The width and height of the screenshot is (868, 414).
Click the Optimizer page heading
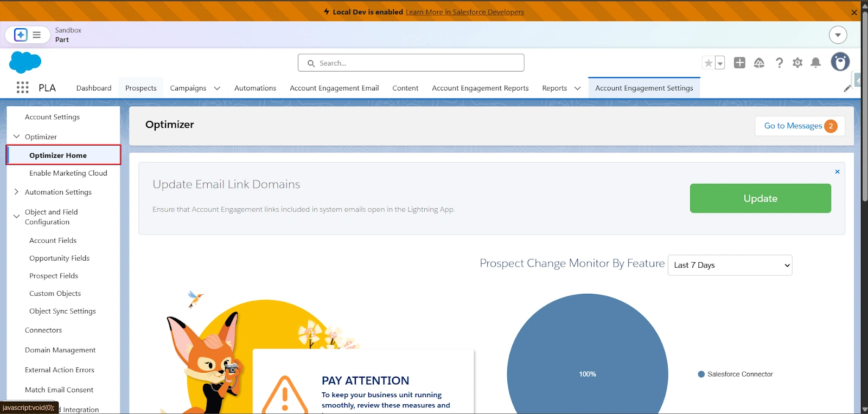[x=169, y=125]
